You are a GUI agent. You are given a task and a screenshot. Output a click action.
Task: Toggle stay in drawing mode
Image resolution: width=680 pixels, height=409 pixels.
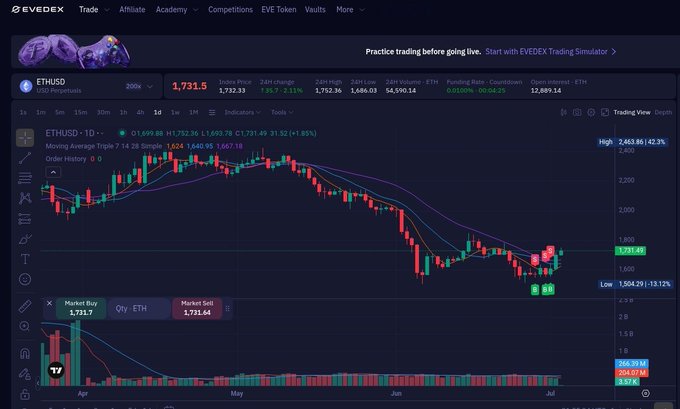[25, 373]
